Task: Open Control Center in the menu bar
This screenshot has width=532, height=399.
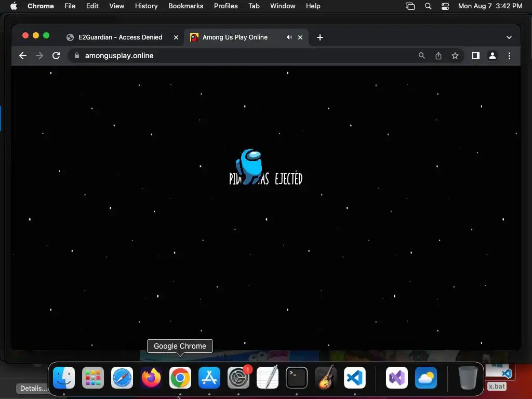Action: click(x=445, y=6)
